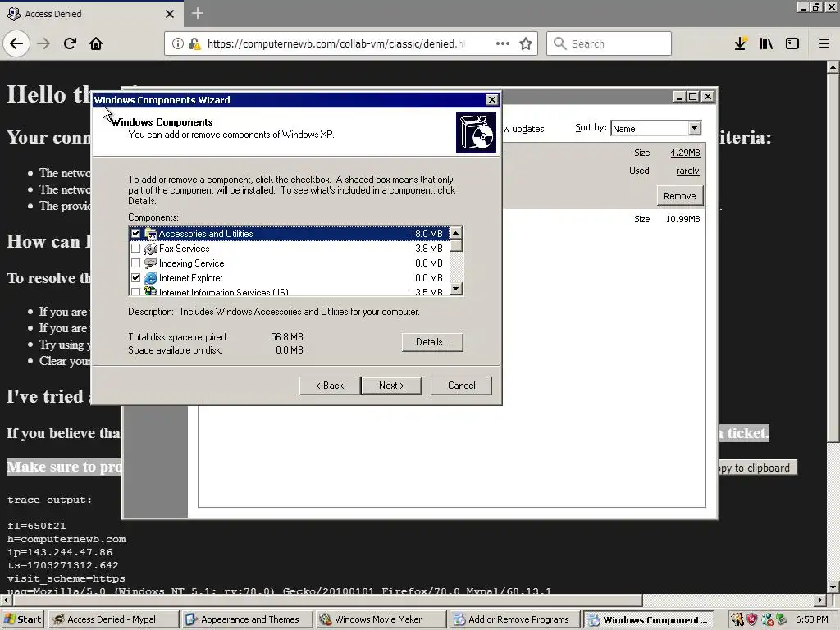Toggle the sidebar icon in browser toolbar
The height and width of the screenshot is (630, 840).
[x=792, y=43]
